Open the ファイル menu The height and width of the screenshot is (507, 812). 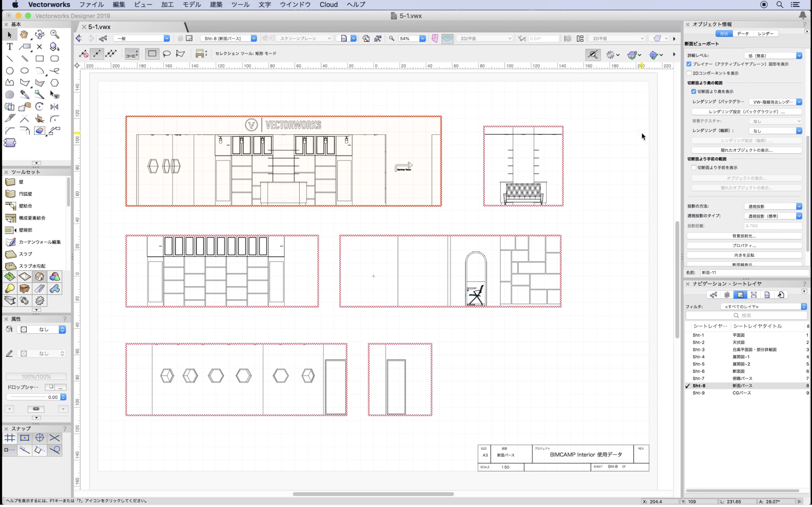(x=91, y=5)
